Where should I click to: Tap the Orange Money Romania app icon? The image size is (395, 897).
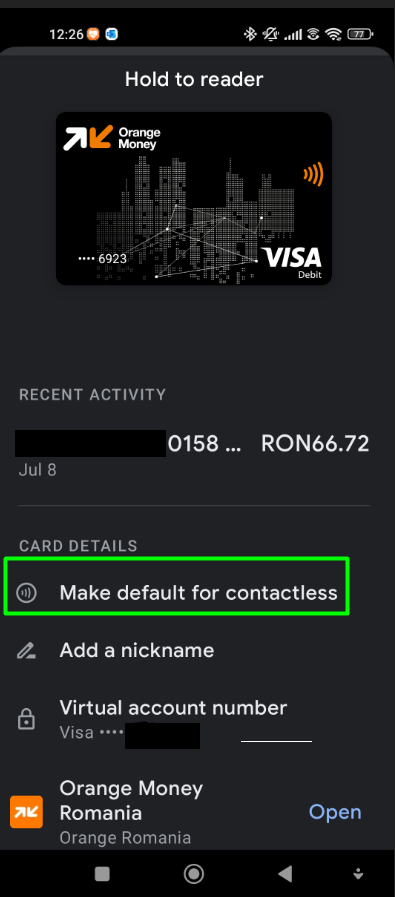pos(26,812)
